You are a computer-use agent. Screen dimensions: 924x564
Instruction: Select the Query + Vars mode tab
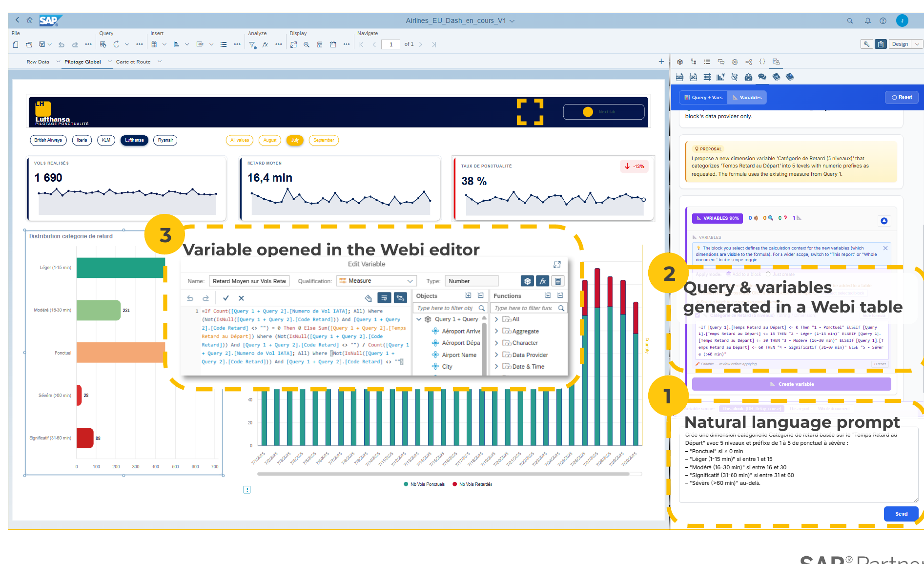point(703,97)
